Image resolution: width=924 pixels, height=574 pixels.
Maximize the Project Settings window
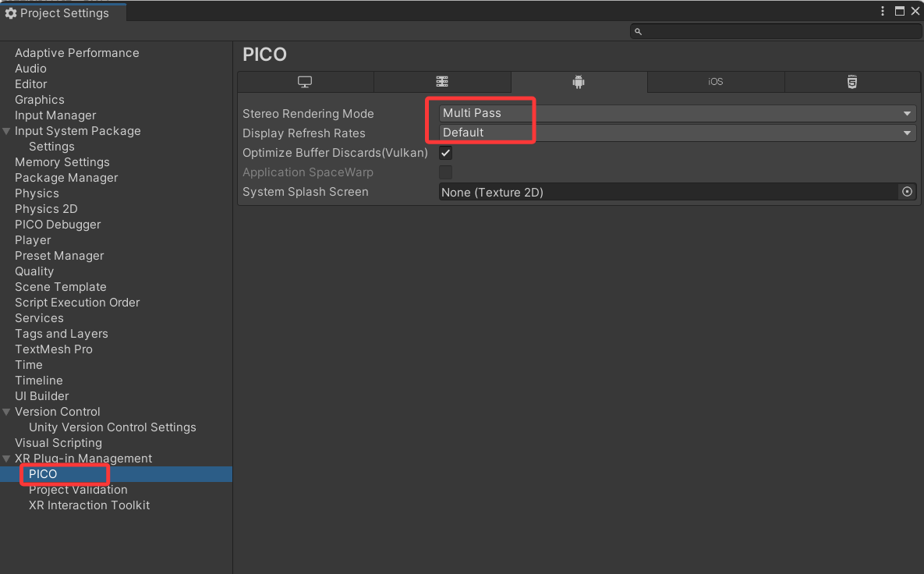pos(899,11)
